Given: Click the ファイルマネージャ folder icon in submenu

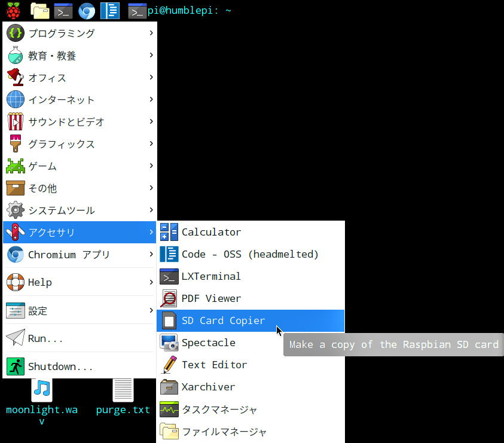Looking at the screenshot, I should 169,431.
